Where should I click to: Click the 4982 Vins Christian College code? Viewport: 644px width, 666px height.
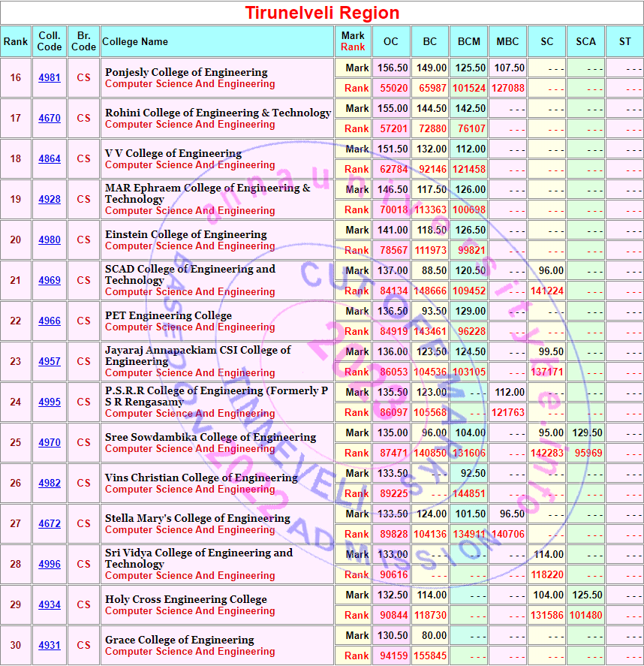click(50, 484)
